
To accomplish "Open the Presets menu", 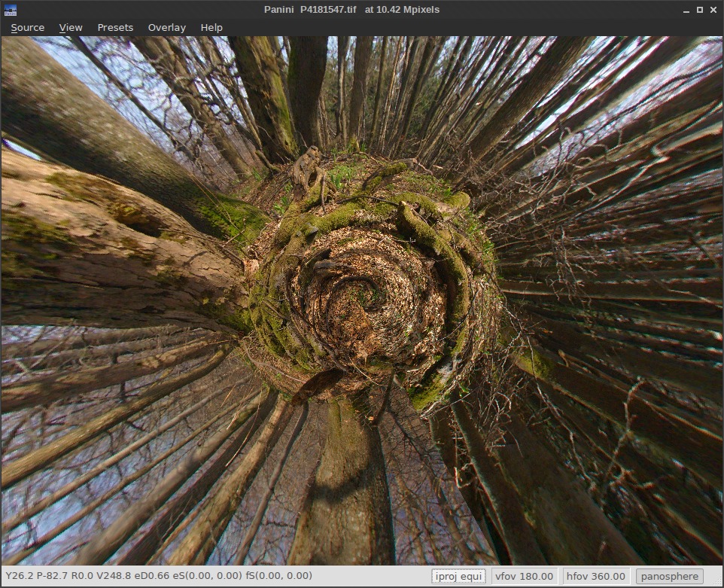I will [x=115, y=28].
